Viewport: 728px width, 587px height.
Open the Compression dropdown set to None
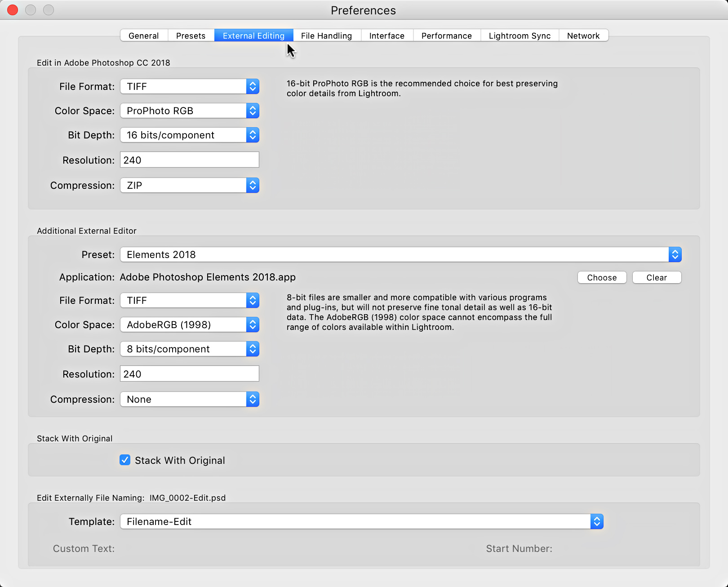click(x=190, y=399)
